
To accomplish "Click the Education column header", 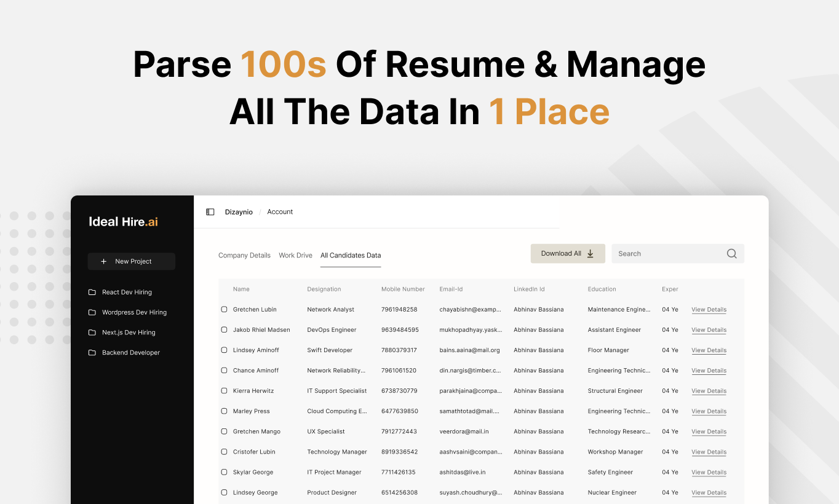I will 602,289.
